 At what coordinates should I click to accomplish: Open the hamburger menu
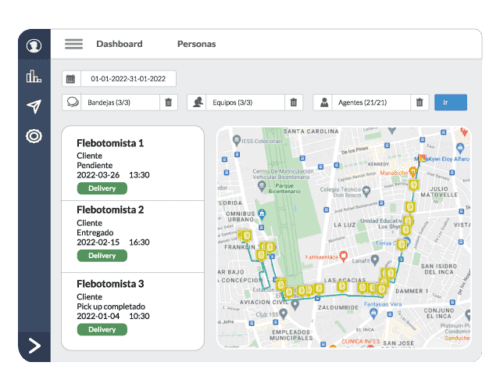[x=74, y=44]
